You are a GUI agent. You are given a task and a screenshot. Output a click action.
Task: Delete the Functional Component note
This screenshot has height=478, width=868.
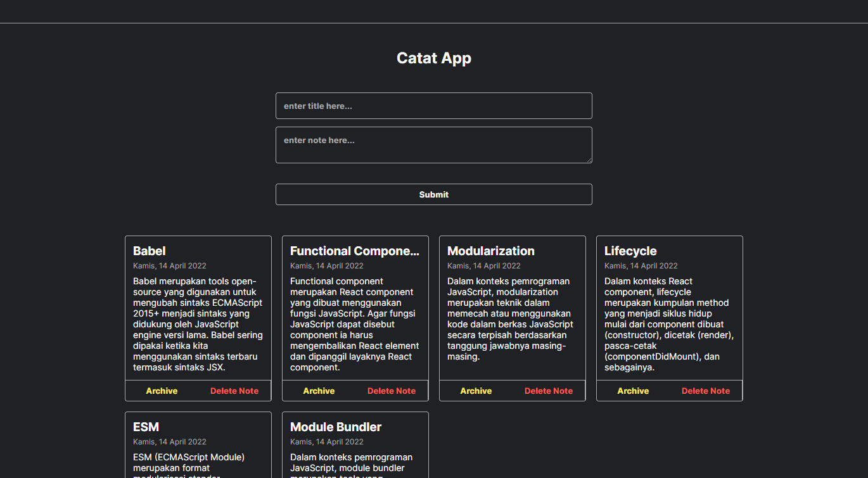click(x=392, y=391)
